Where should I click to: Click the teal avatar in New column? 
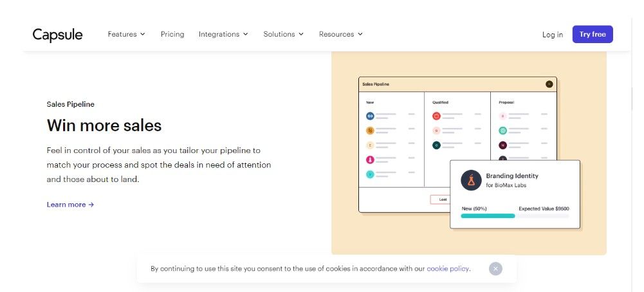(x=370, y=174)
